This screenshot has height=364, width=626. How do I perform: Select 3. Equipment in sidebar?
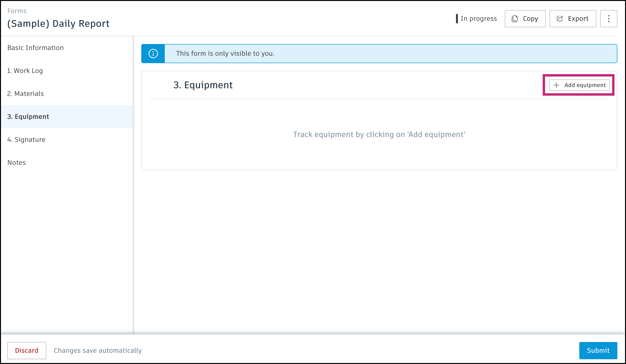[x=28, y=117]
